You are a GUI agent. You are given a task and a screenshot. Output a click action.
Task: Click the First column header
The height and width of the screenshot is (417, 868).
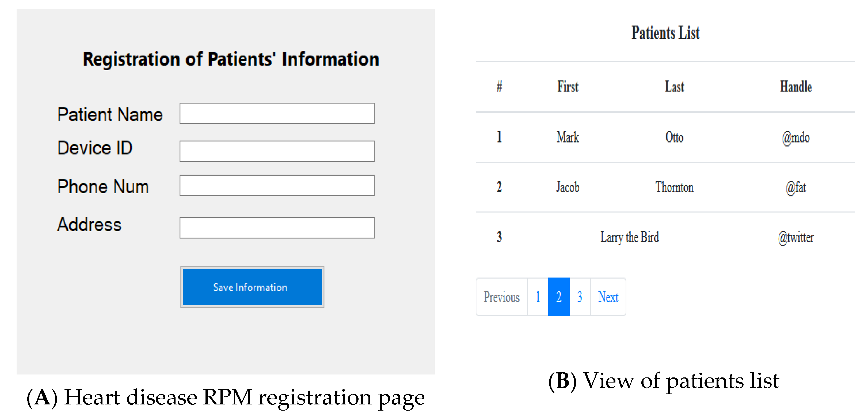568,87
